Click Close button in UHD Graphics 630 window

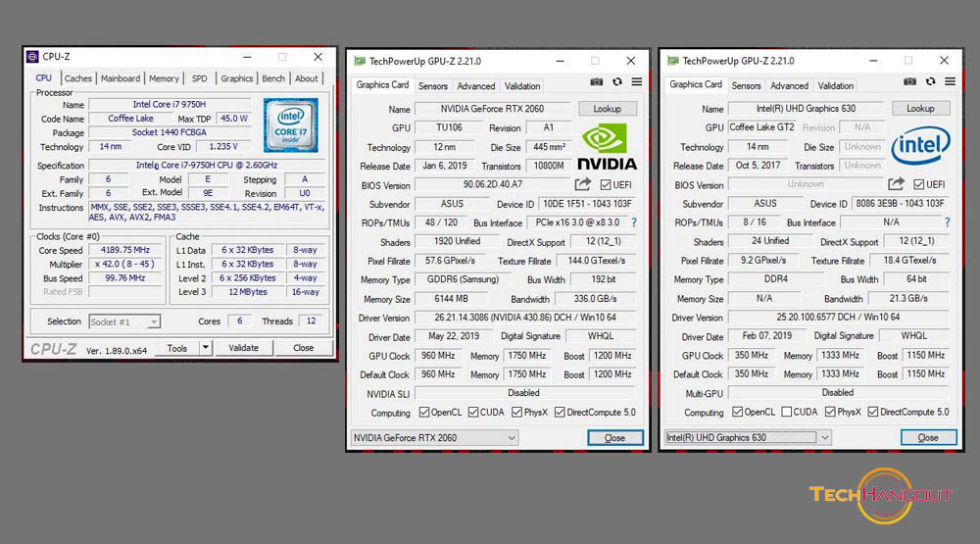click(928, 437)
